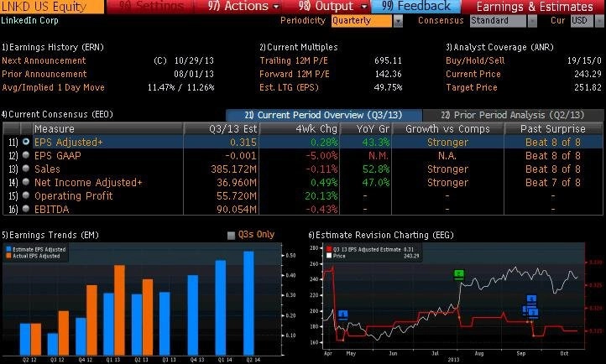Click the Past Surprise column header
The height and width of the screenshot is (364, 606).
pos(553,128)
